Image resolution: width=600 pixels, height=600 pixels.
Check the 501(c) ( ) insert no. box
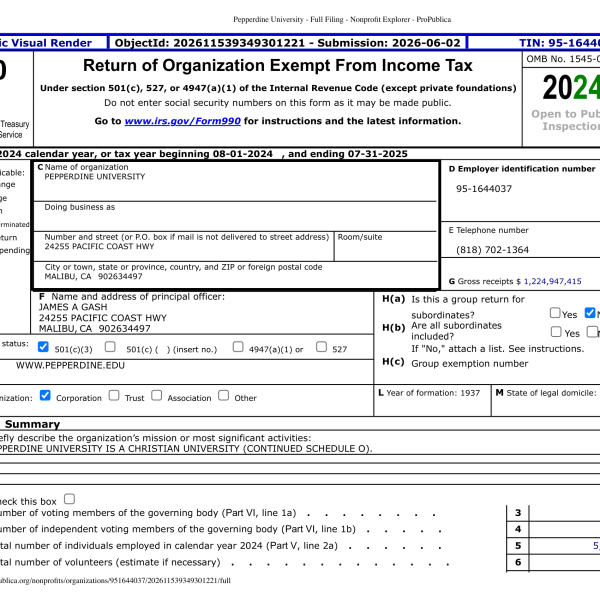coord(110,347)
